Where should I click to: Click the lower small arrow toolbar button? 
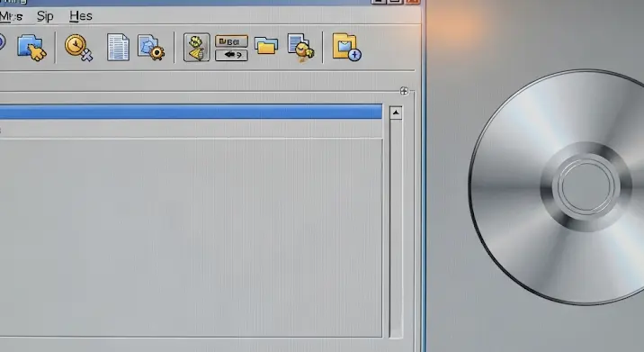click(x=231, y=55)
